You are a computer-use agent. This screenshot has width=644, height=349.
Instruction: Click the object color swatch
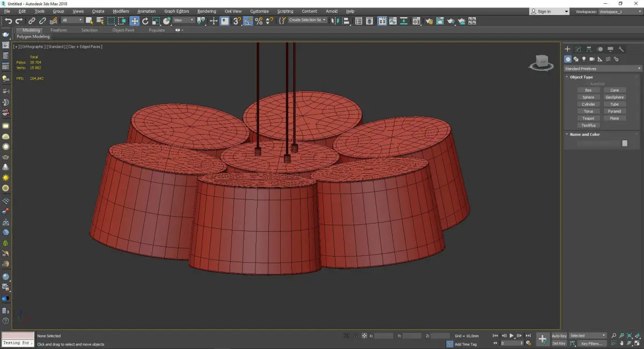[x=624, y=143]
